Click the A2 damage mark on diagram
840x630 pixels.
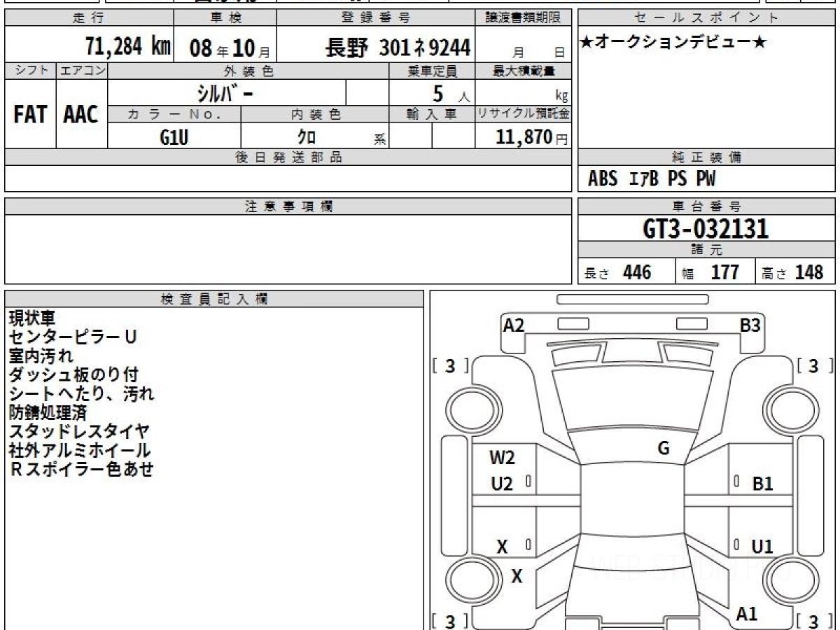click(514, 325)
